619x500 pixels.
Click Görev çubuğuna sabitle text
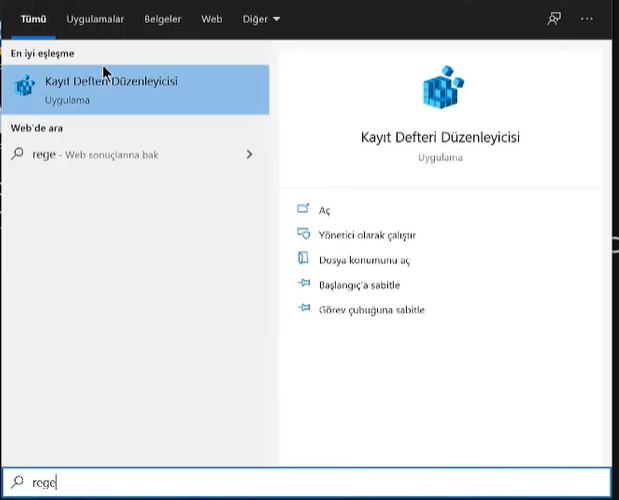(371, 310)
